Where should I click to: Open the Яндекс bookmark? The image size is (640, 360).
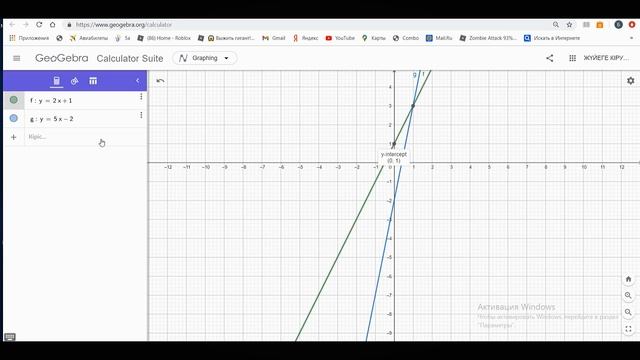tap(305, 38)
